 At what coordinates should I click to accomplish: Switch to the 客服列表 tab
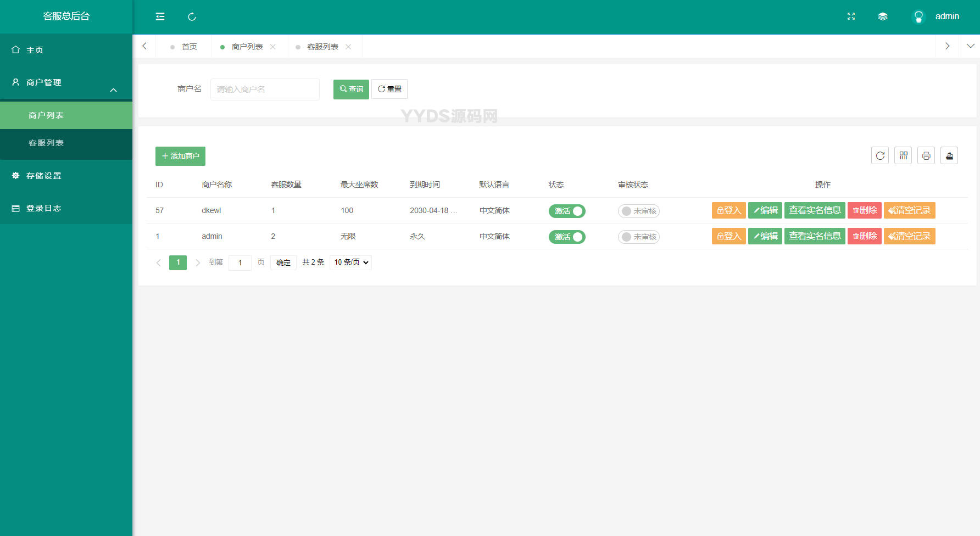coord(322,47)
